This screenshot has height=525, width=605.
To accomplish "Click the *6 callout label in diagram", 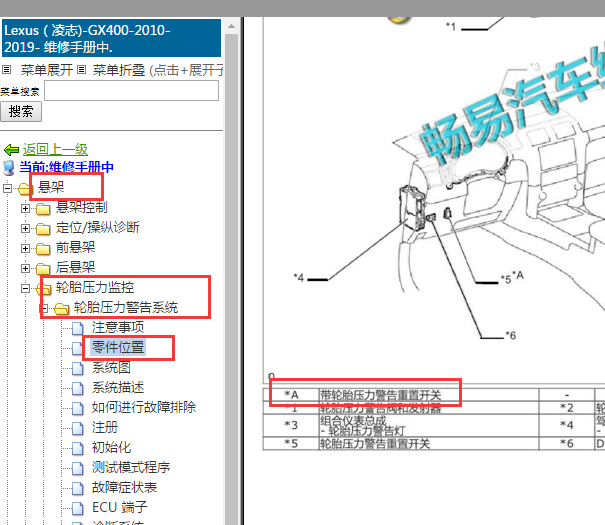I will pyautogui.click(x=511, y=336).
